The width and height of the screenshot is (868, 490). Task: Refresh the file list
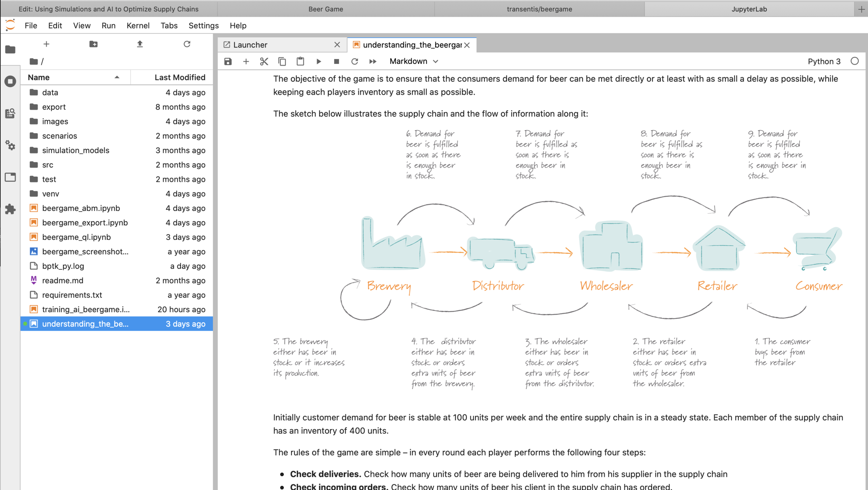click(187, 44)
